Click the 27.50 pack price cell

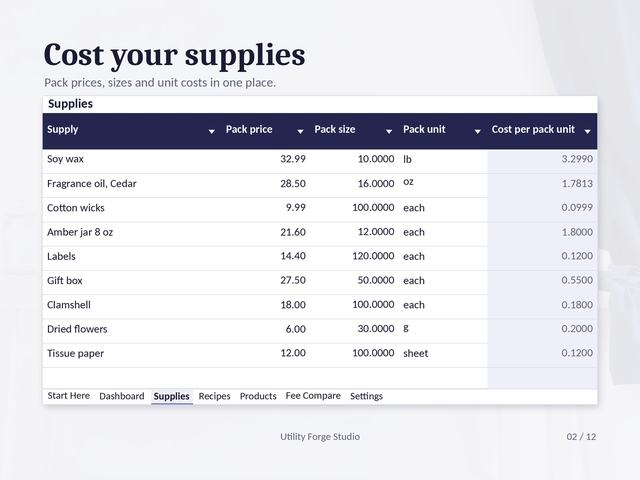266,280
